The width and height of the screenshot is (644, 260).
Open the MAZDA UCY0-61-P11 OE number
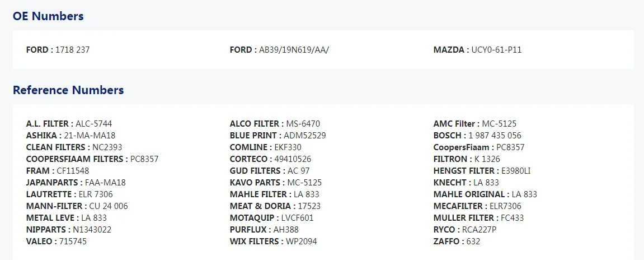click(x=477, y=50)
